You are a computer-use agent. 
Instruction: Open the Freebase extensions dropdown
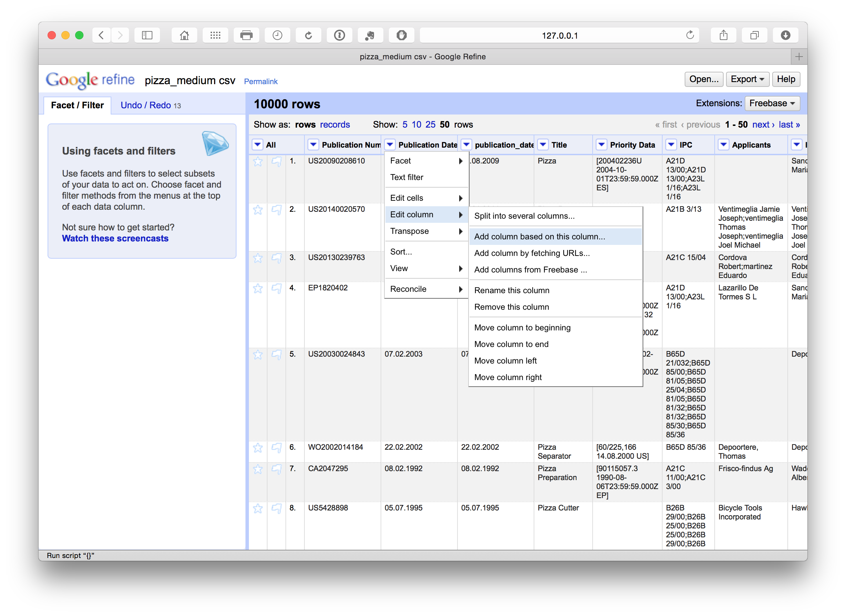pyautogui.click(x=772, y=103)
